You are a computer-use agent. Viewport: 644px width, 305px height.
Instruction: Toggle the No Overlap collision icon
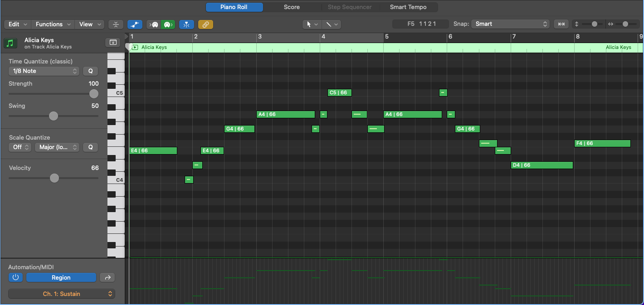click(x=186, y=24)
